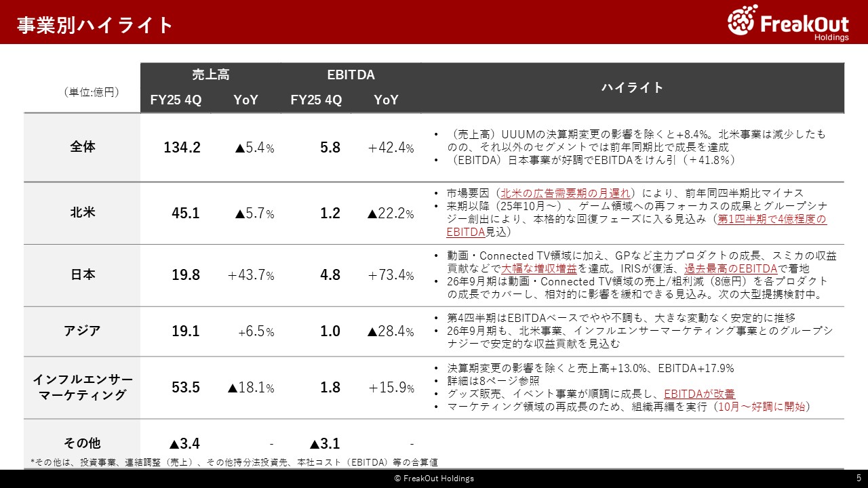Select the +43.7% Japan revenue YoY
This screenshot has height=488, width=868.
(251, 276)
